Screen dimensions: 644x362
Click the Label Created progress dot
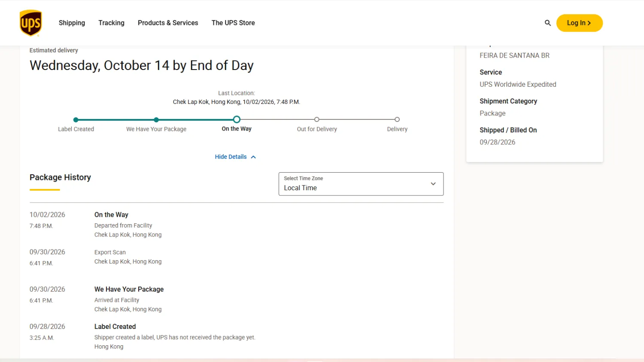click(76, 120)
